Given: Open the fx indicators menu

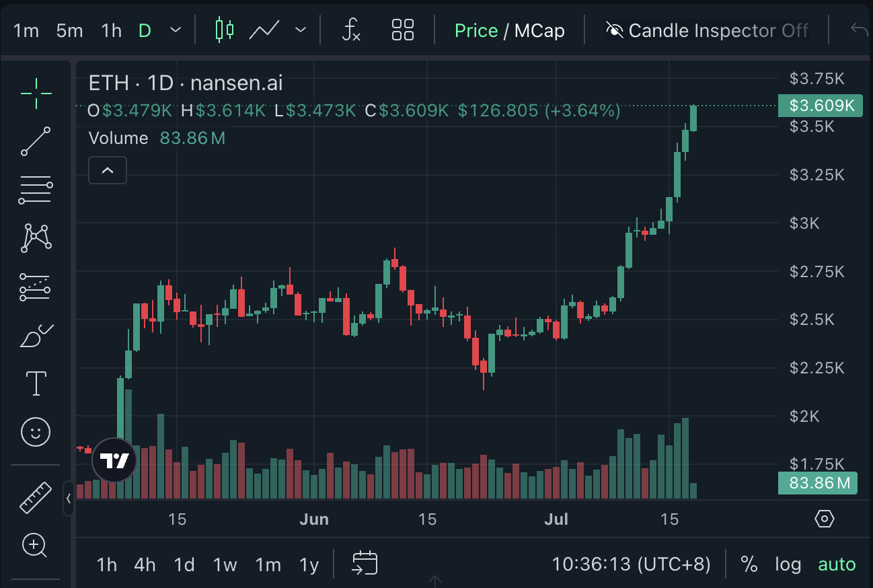Looking at the screenshot, I should point(352,30).
